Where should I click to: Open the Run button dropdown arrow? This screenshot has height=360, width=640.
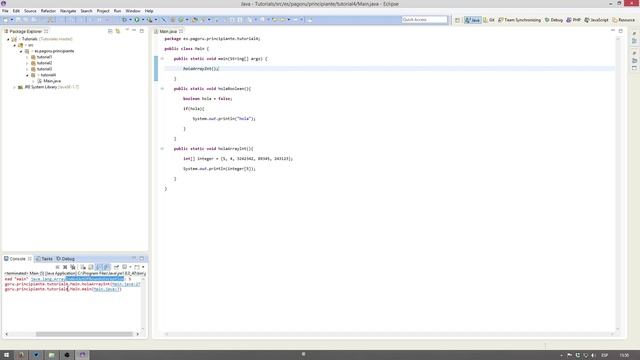coord(143,20)
